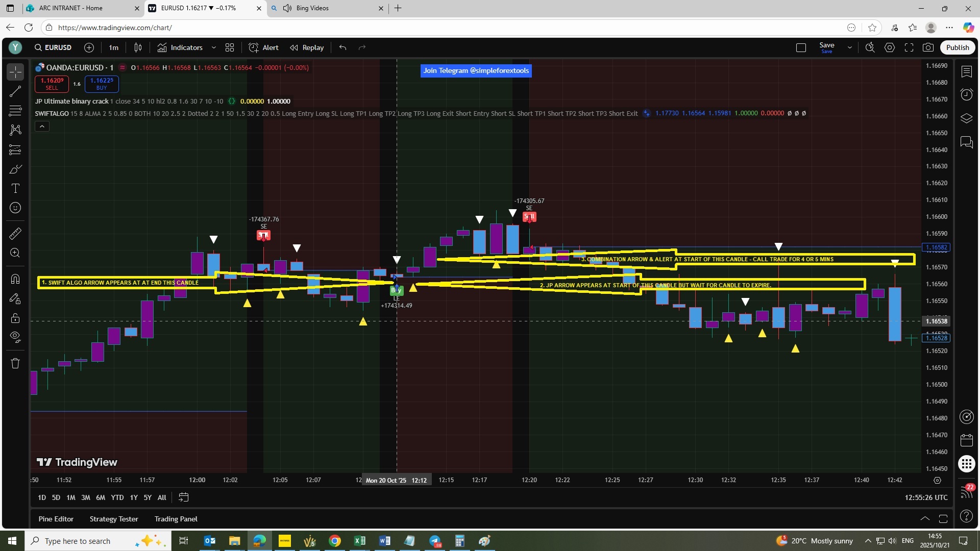Toggle hide all drawings eye icon

pos(15,337)
